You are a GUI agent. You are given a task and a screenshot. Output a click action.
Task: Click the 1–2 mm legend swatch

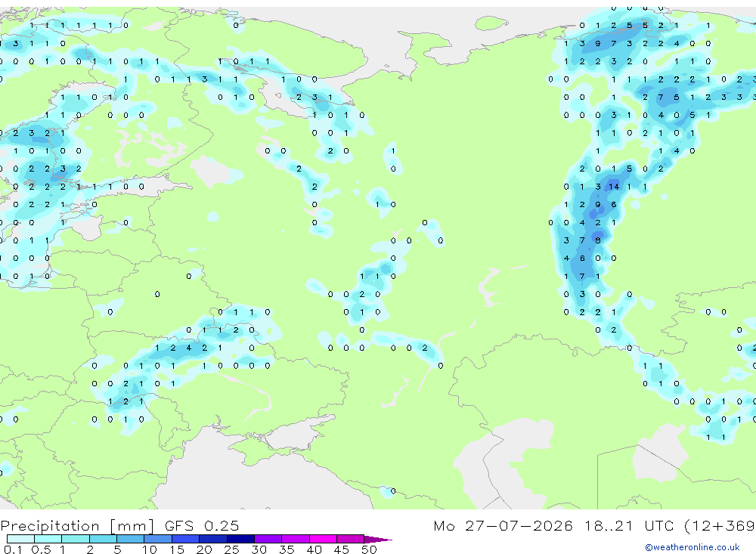click(x=76, y=539)
